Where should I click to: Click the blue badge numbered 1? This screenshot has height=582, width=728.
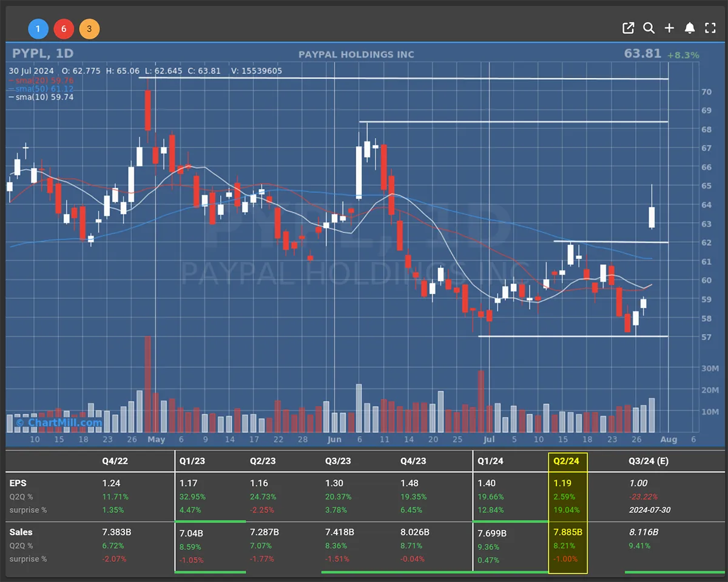coord(38,28)
